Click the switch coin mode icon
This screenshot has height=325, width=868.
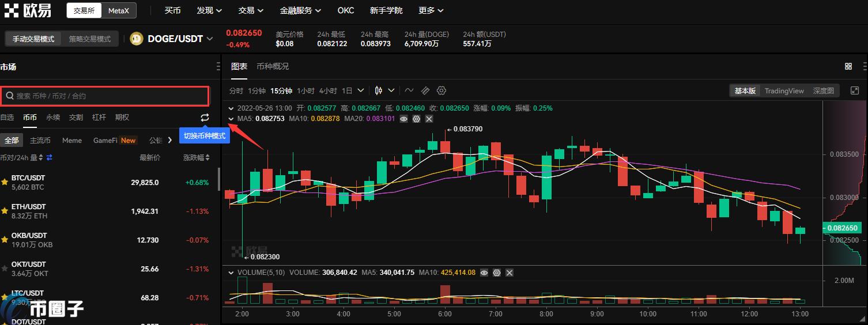205,118
